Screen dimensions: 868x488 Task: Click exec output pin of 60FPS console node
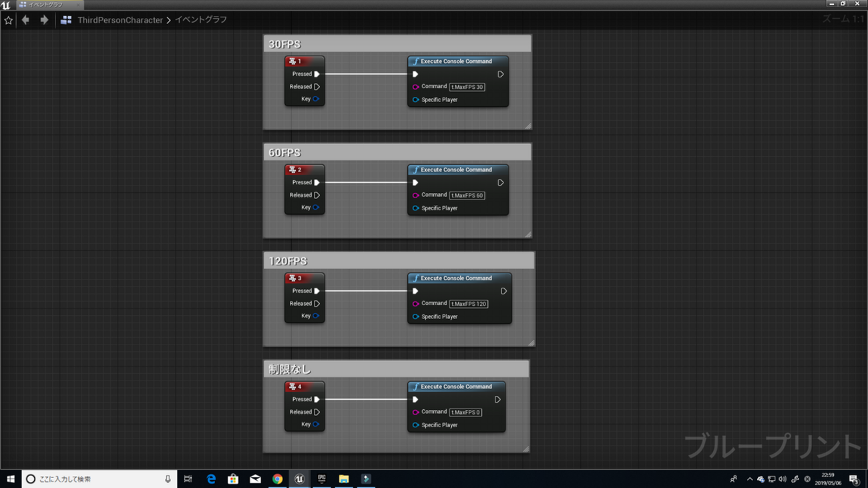coord(501,182)
